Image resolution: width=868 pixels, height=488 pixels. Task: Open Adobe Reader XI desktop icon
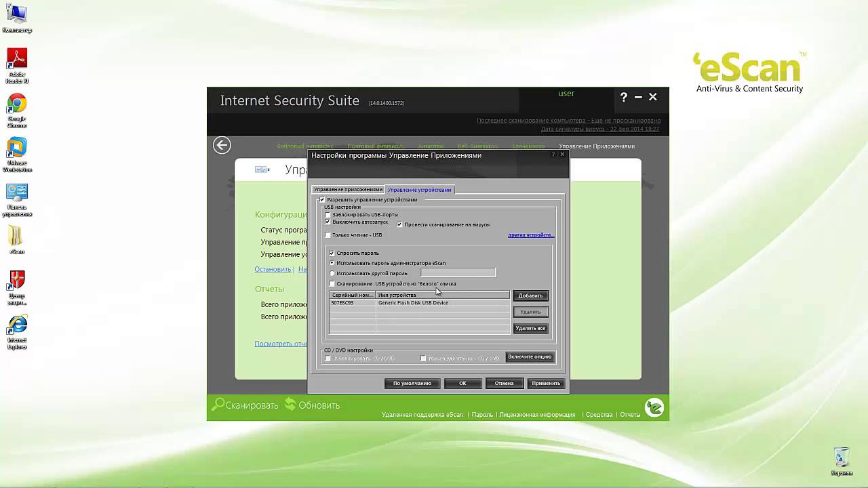17,66
